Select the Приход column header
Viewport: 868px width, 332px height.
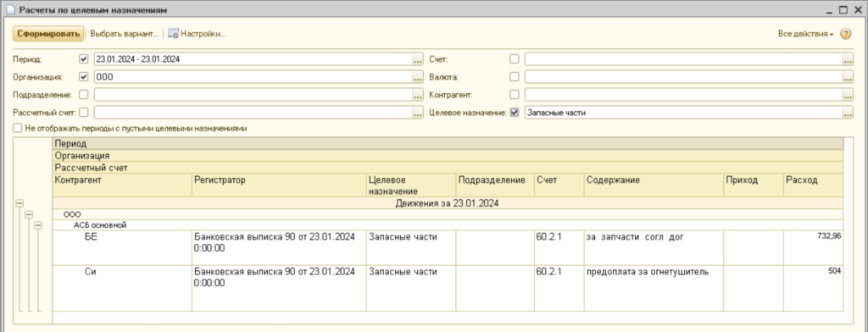point(754,185)
